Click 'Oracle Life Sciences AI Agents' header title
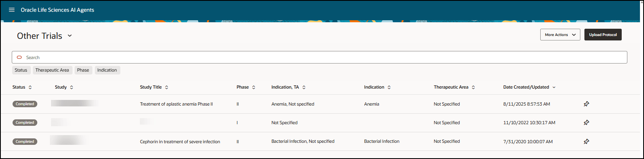This screenshot has height=159, width=644. point(58,10)
